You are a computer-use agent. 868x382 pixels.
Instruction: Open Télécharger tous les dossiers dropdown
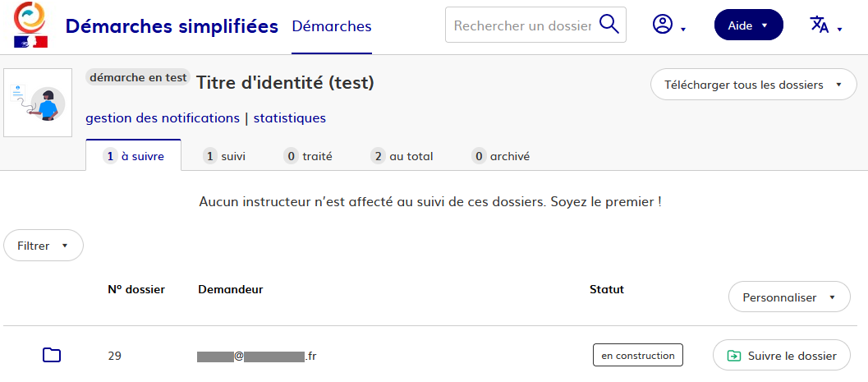[x=753, y=85]
